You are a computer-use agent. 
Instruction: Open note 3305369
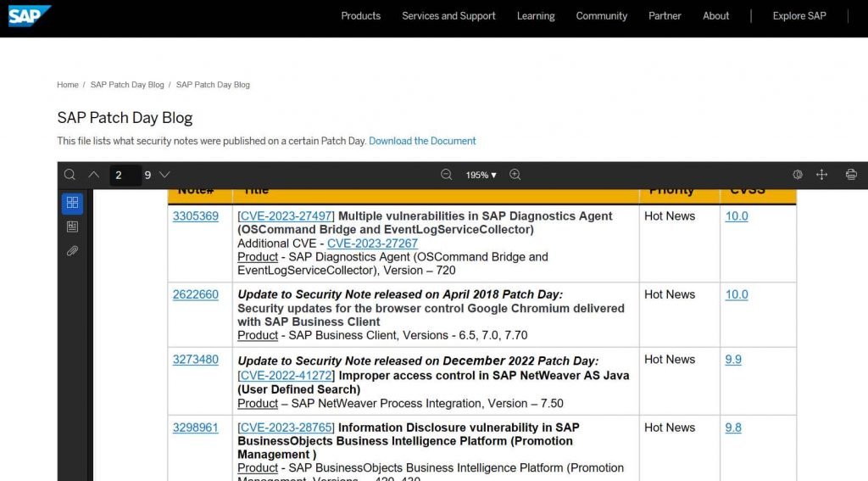(x=196, y=216)
